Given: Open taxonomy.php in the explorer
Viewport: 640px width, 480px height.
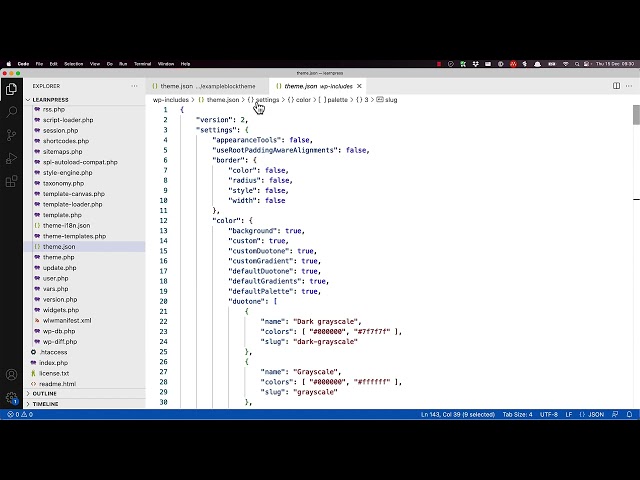Looking at the screenshot, I should coord(63,183).
